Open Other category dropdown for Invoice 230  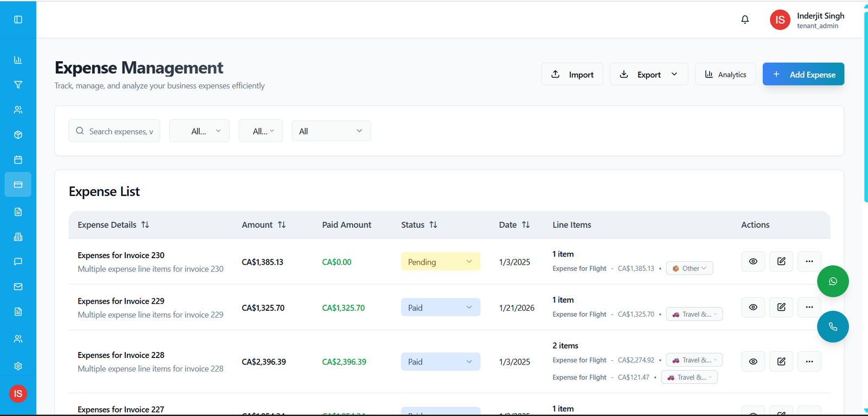coord(690,268)
